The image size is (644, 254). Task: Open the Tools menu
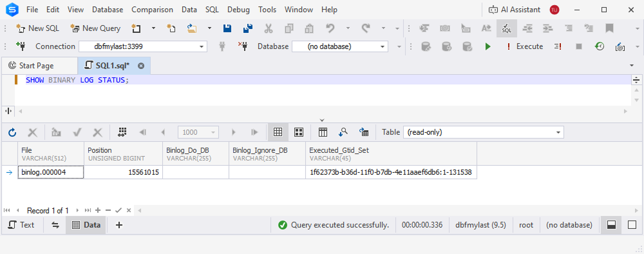(267, 10)
